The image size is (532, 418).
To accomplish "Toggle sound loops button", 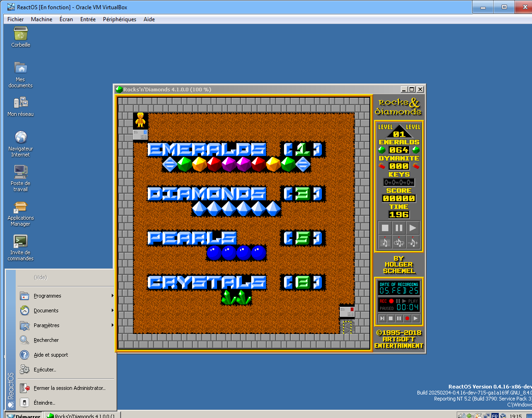I will click(399, 242).
